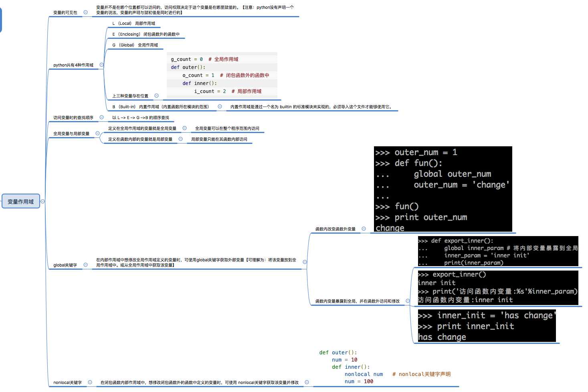The height and width of the screenshot is (392, 588).
Task: Select the 函数内改变函数外变量 node
Action: pos(335,229)
